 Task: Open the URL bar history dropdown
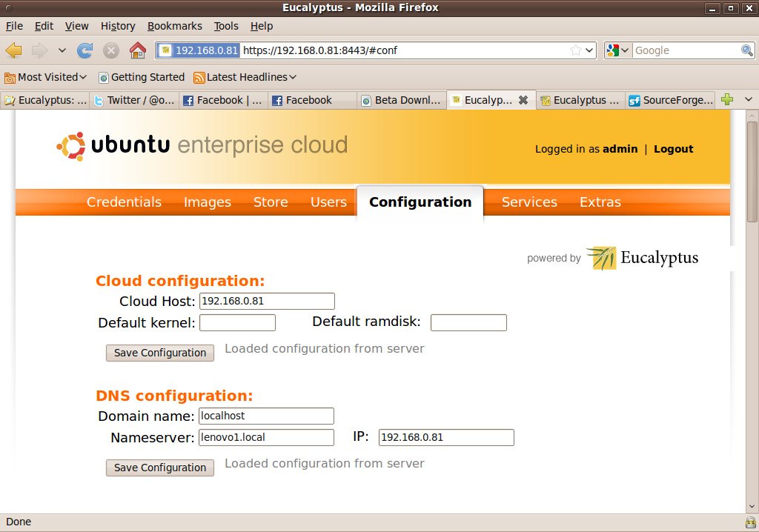pos(589,50)
